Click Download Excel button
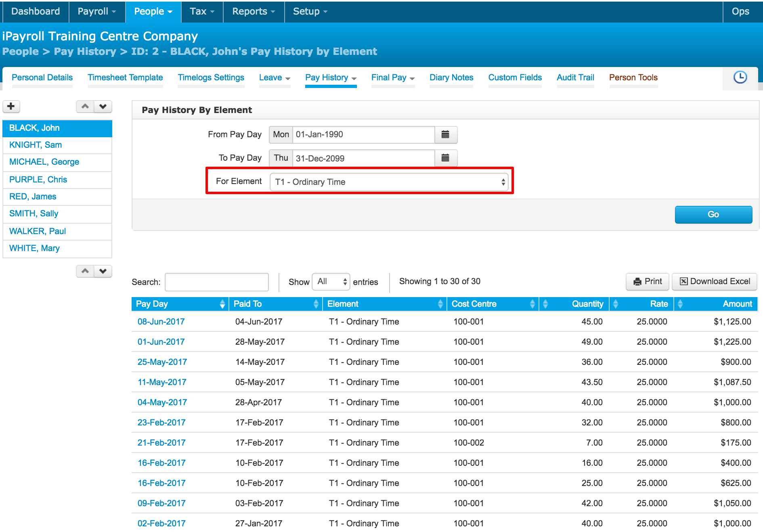 (715, 281)
